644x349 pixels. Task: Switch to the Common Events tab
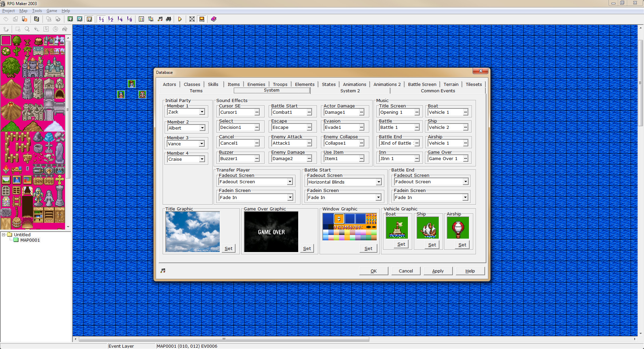click(438, 91)
